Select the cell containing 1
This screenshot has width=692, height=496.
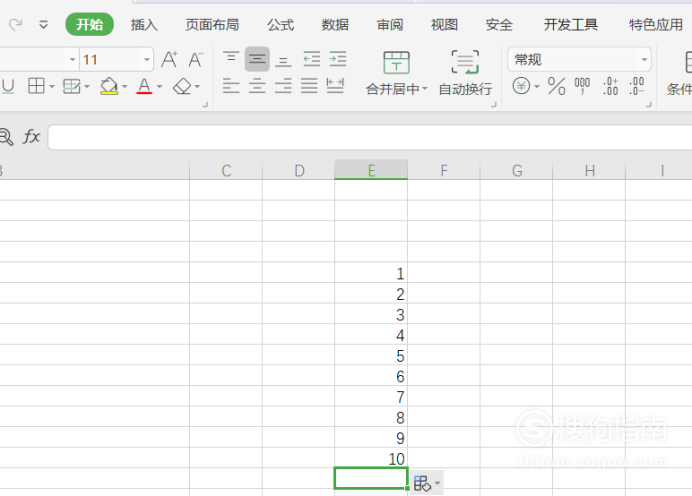pyautogui.click(x=371, y=272)
